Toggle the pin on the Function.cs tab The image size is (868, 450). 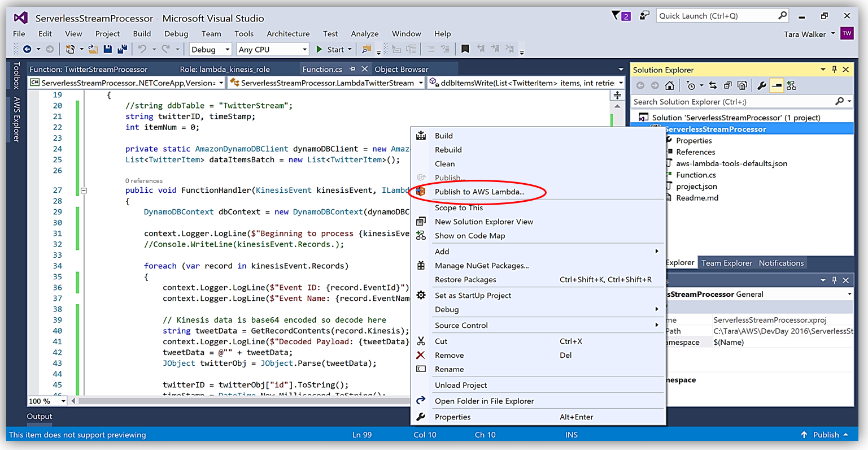pyautogui.click(x=352, y=69)
